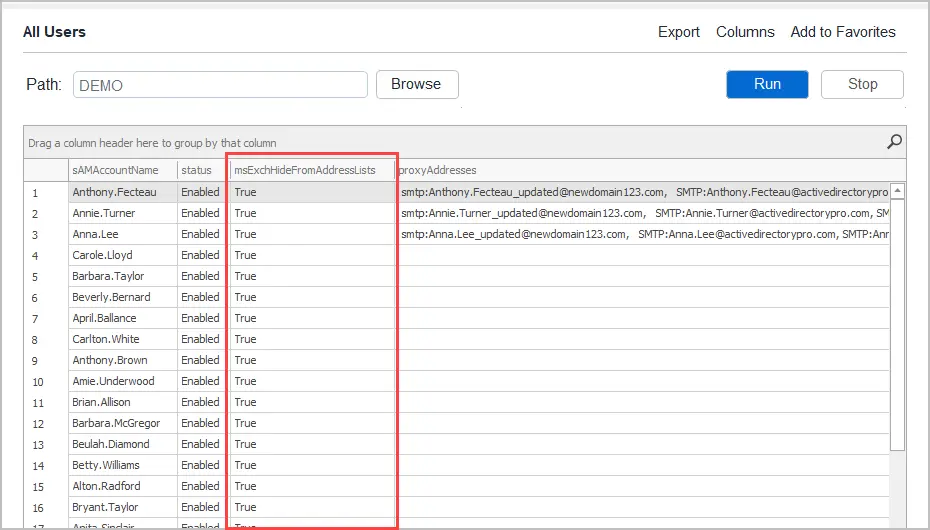
Task: Click Add to Favorites
Action: pos(843,32)
